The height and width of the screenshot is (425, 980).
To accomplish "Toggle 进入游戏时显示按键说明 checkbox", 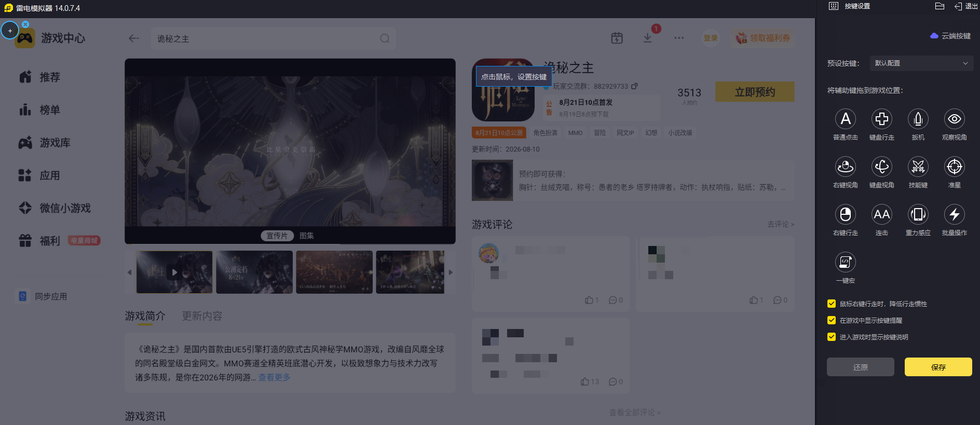I will click(832, 337).
